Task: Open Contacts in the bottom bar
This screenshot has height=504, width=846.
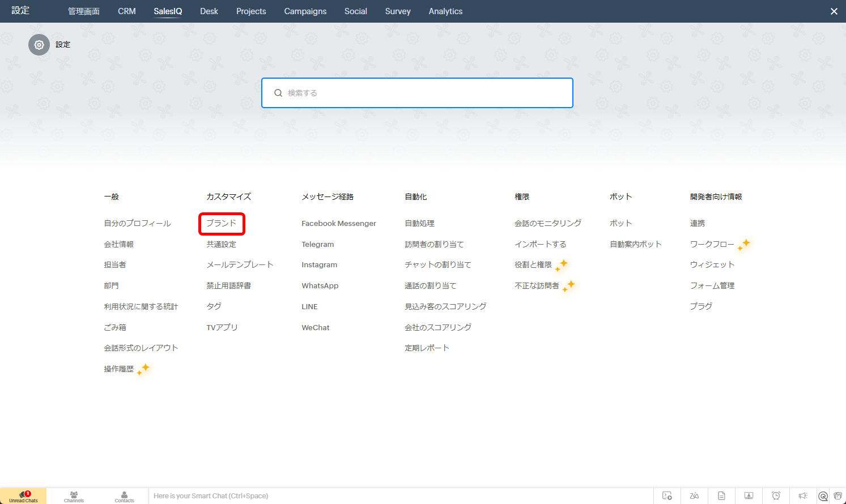Action: [125, 496]
